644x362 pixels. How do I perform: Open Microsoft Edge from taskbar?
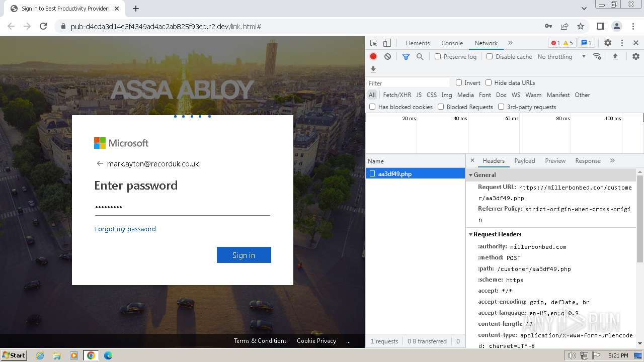click(x=108, y=355)
